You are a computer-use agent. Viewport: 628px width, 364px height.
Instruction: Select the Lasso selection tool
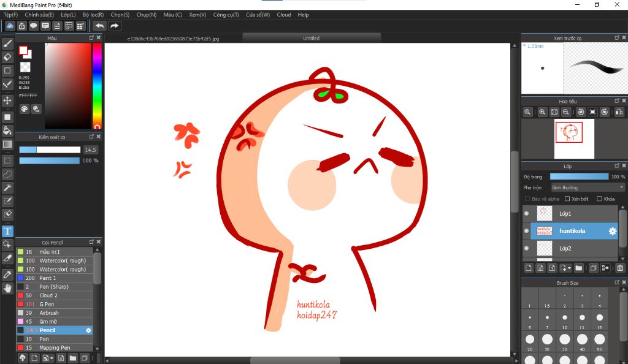(x=7, y=175)
